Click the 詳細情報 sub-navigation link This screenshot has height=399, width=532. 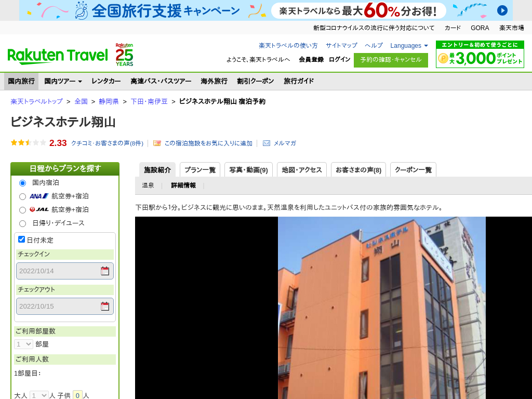point(183,185)
